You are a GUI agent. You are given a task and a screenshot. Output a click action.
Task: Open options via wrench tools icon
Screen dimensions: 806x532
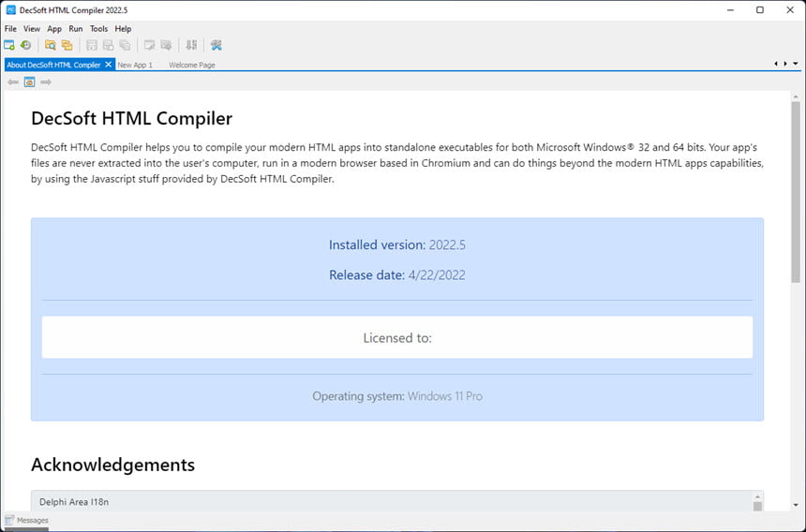(x=216, y=45)
